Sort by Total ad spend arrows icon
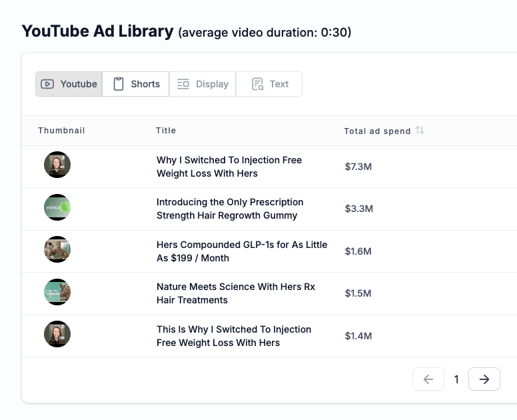Viewport: 517px width, 420px height. pos(420,131)
